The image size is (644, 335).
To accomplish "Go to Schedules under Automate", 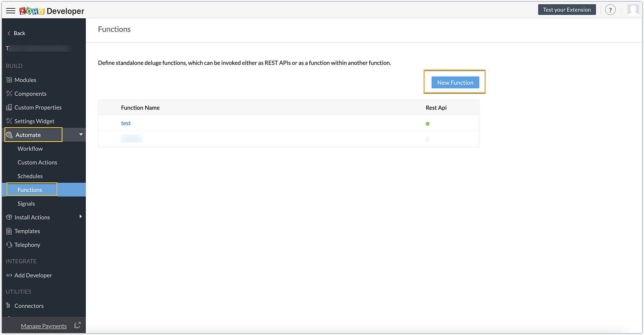I will [30, 176].
